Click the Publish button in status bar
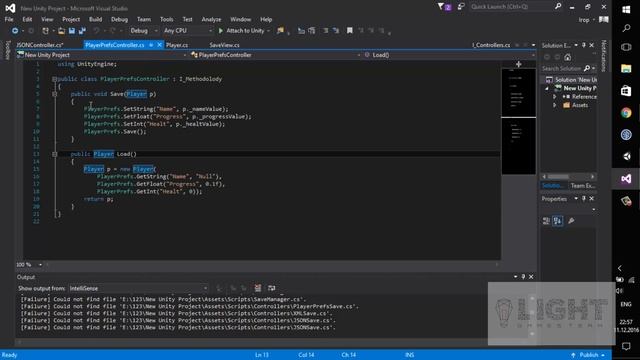The image size is (640, 360). (588, 355)
